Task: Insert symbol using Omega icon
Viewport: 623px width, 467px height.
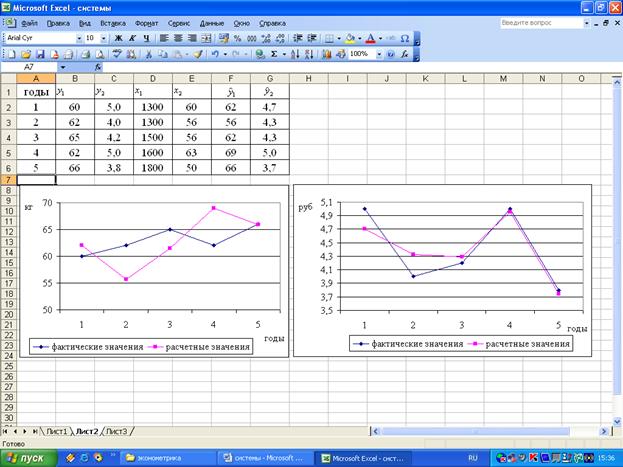Action: (x=404, y=39)
